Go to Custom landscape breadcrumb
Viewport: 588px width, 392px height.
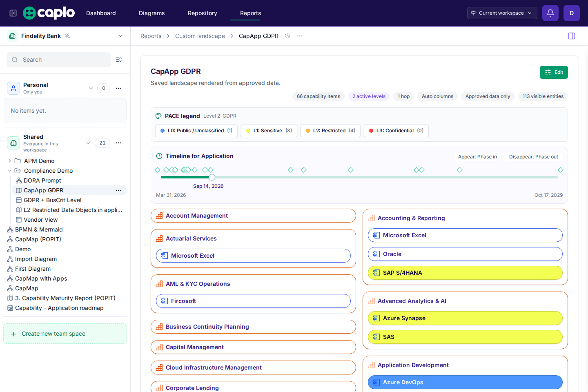pyautogui.click(x=200, y=36)
